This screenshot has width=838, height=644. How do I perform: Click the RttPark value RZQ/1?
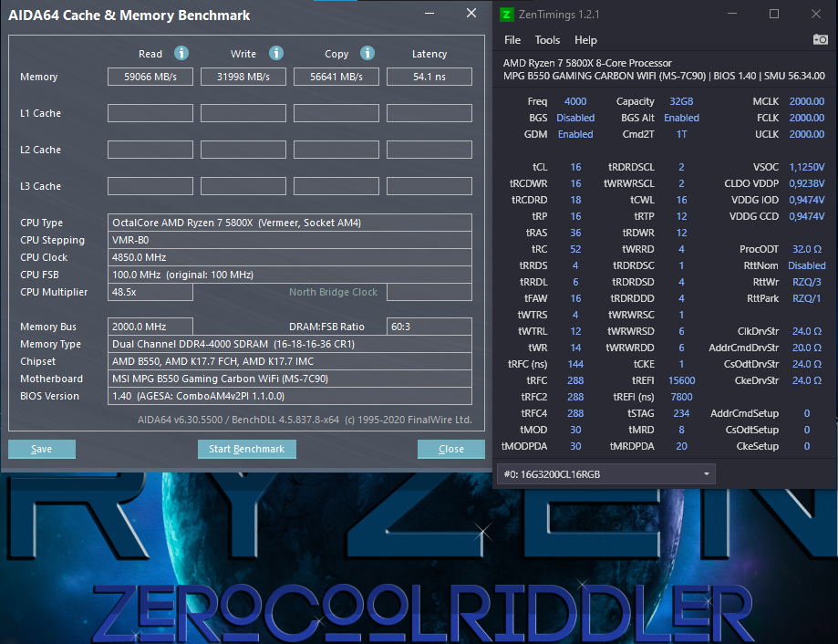(806, 298)
